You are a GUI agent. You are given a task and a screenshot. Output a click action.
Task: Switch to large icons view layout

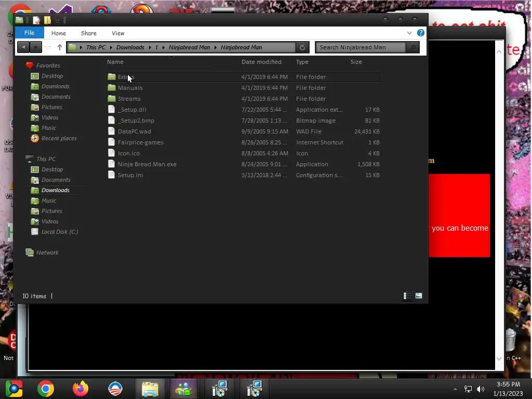point(419,296)
